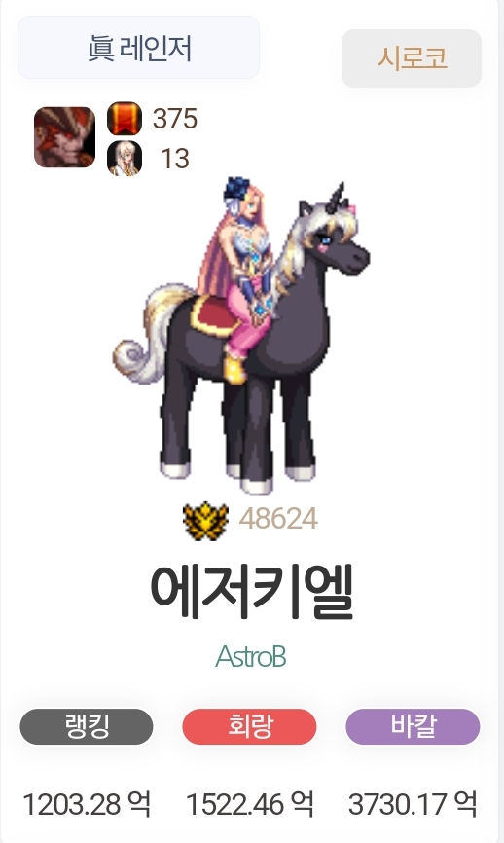Viewport: 504px width, 843px height.
Task: Click the black unicorn's horn
Action: (338, 195)
